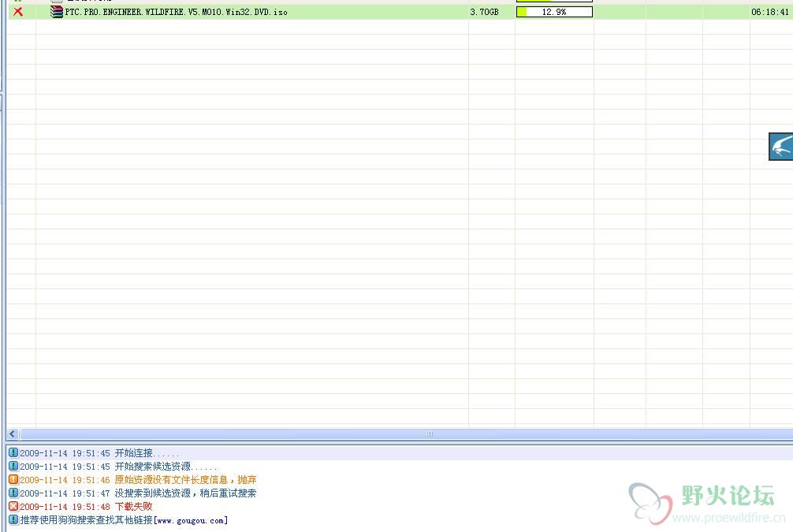Click the archive file icon beside PTC.PRO.ENGINEER
793x532 pixels.
coord(57,12)
